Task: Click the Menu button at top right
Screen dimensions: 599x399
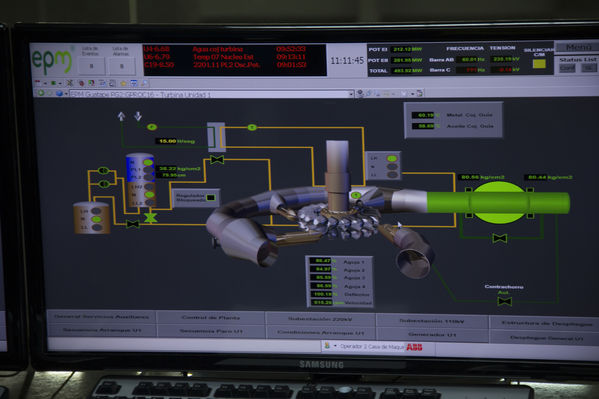Action: coord(578,47)
